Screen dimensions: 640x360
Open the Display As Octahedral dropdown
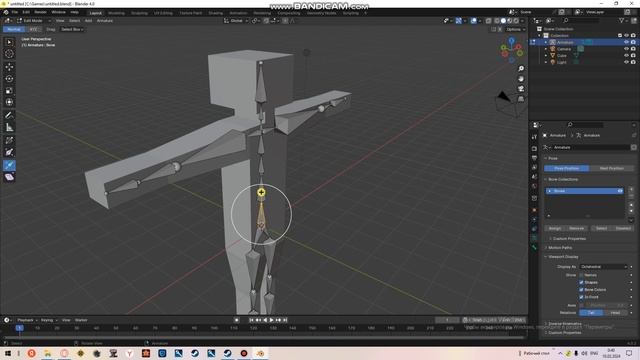603,267
